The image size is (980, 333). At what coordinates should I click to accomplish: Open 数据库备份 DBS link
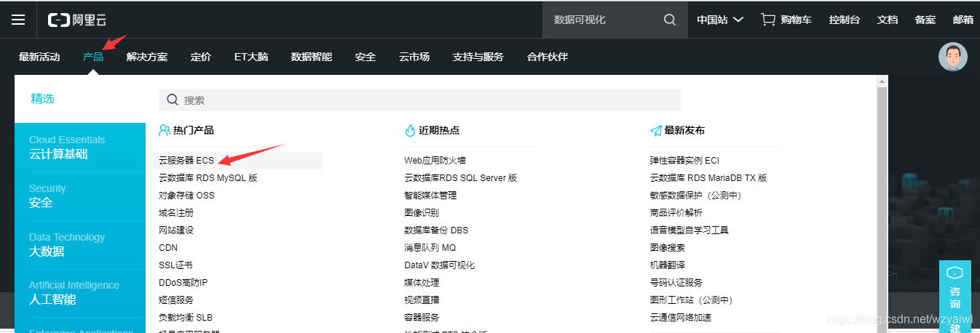(436, 230)
